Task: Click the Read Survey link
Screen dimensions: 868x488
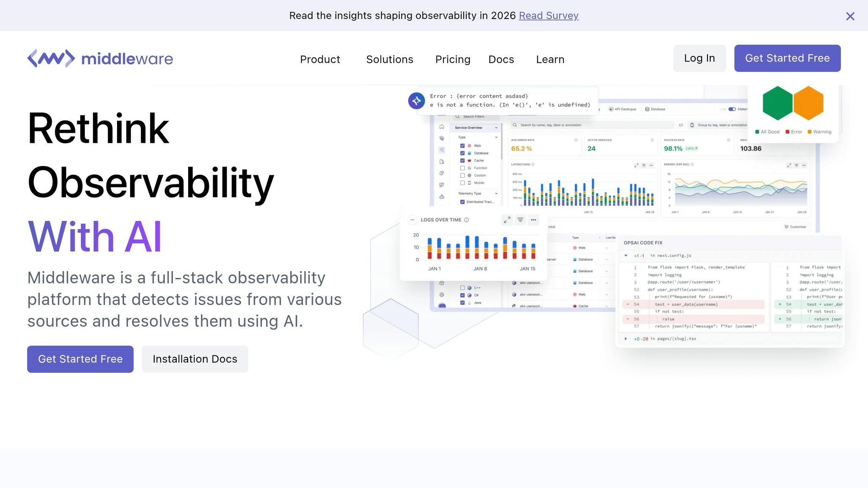Action: pos(548,16)
